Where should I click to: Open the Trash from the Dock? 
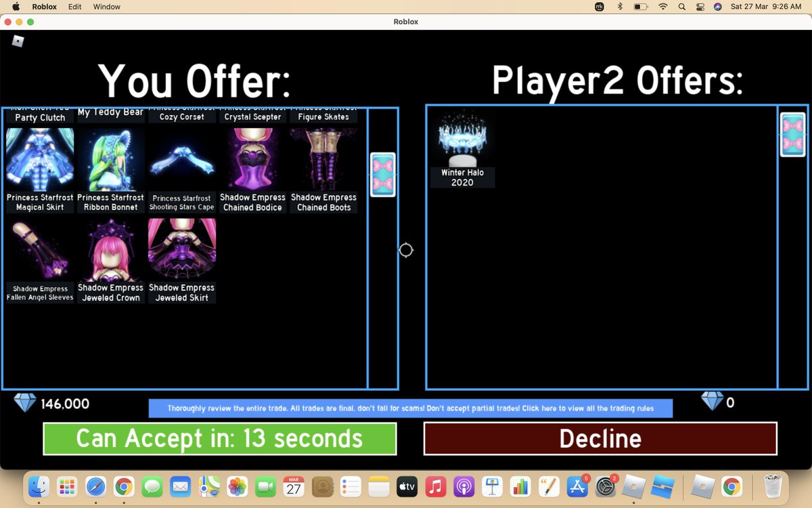pyautogui.click(x=773, y=486)
